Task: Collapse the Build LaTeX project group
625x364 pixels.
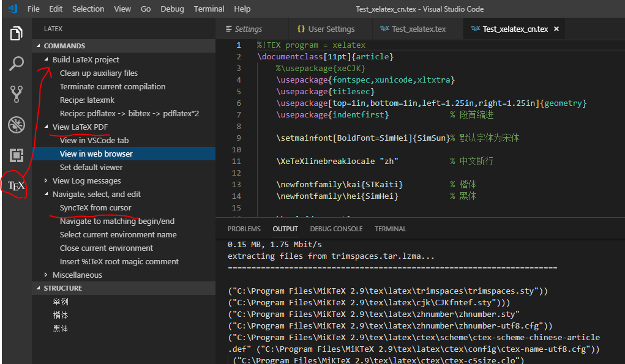Action: 47,59
